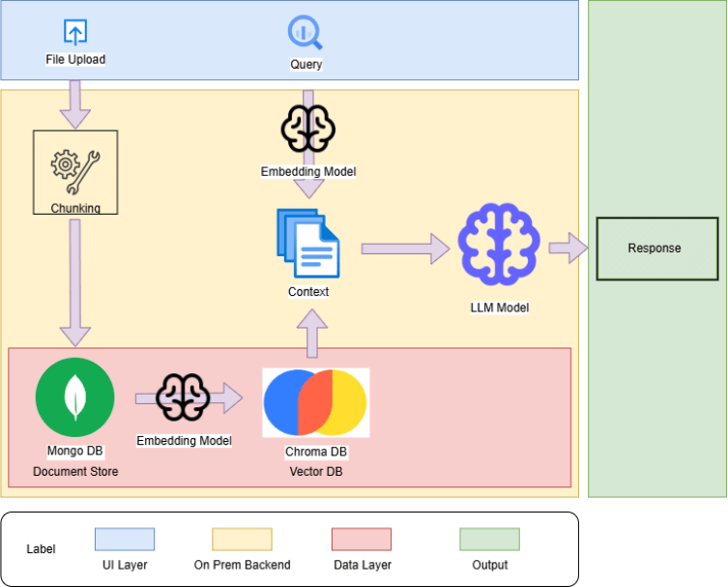The height and width of the screenshot is (587, 728).
Task: Click the Vector DB text label
Action: coord(315,471)
